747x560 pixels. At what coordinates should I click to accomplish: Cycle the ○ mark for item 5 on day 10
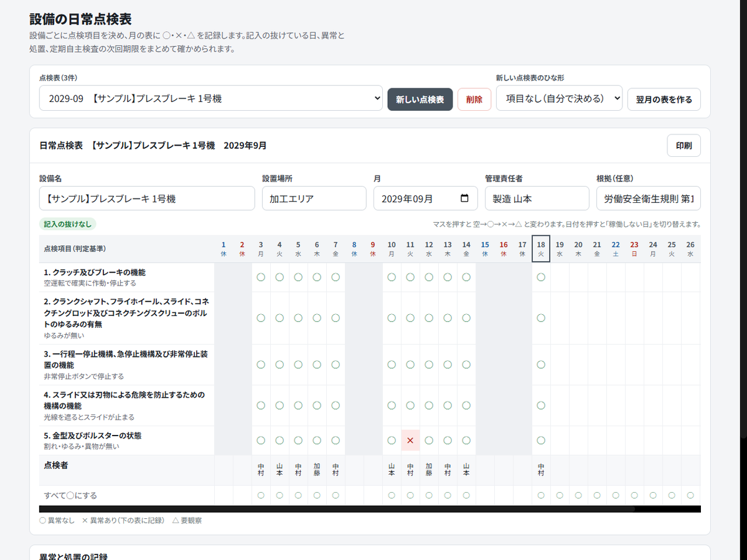click(x=392, y=441)
